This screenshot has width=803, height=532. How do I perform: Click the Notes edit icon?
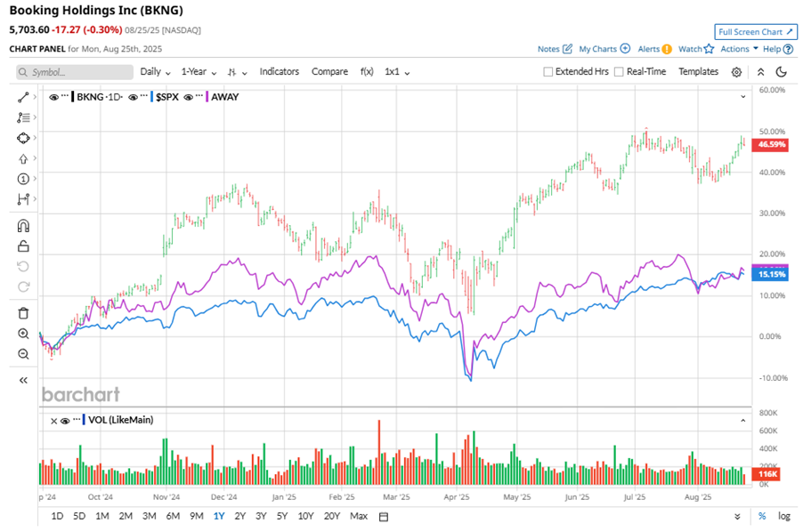(x=567, y=49)
